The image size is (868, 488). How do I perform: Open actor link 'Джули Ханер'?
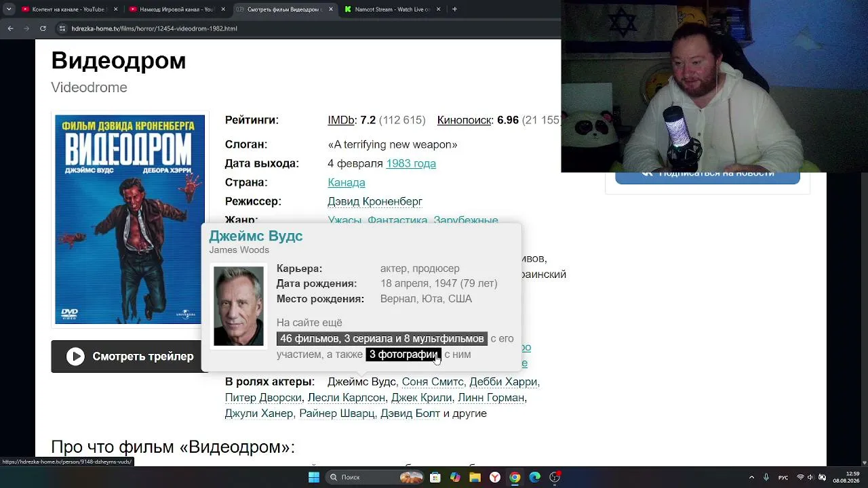(x=259, y=413)
